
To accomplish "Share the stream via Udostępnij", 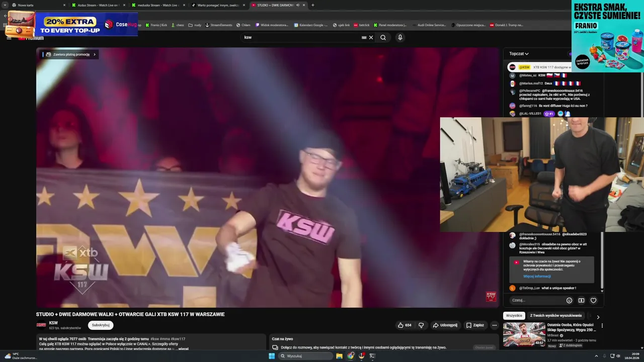I will 445,325.
